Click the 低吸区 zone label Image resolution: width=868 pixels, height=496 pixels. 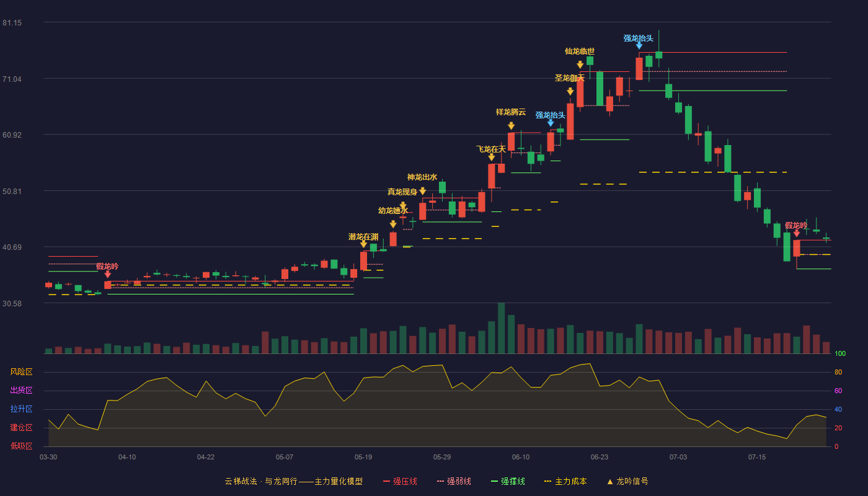tap(21, 446)
